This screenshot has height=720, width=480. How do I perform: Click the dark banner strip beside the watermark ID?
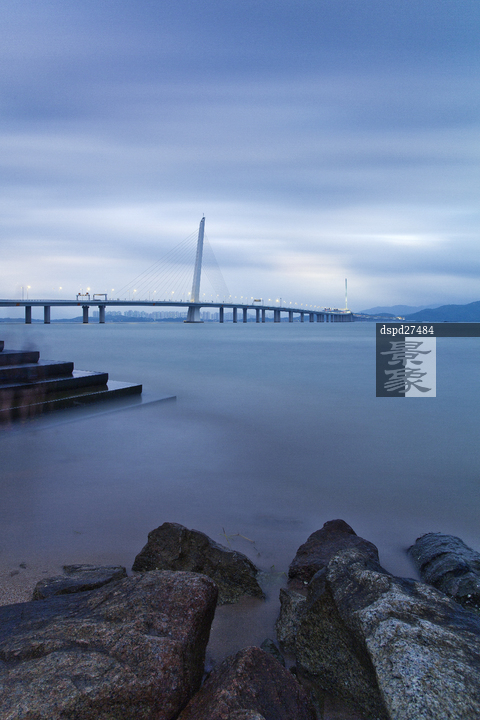tap(457, 330)
